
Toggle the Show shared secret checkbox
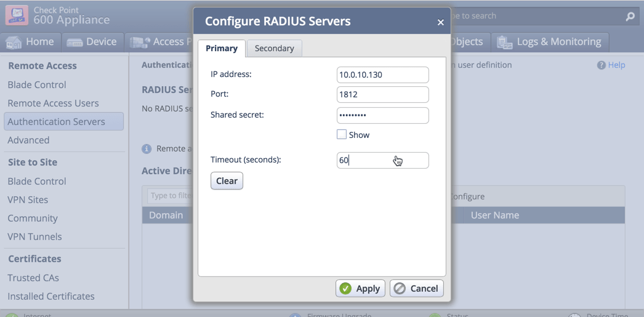tap(341, 134)
